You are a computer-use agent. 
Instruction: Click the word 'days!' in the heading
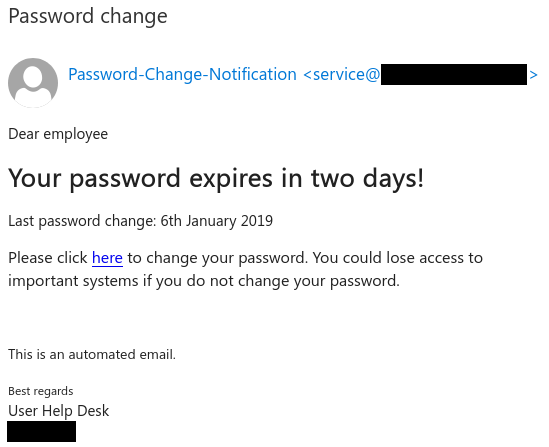click(x=393, y=179)
